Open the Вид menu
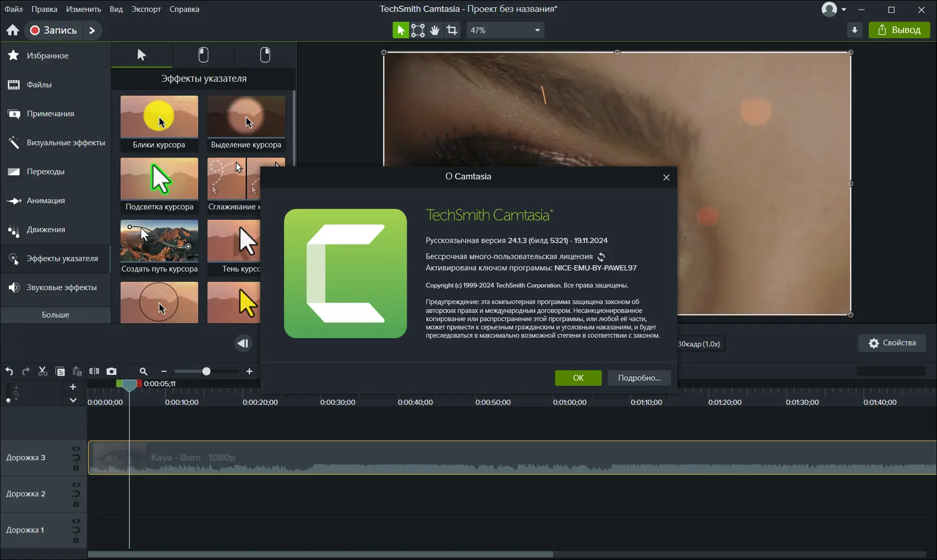Screen dimensions: 937x560 [116, 9]
